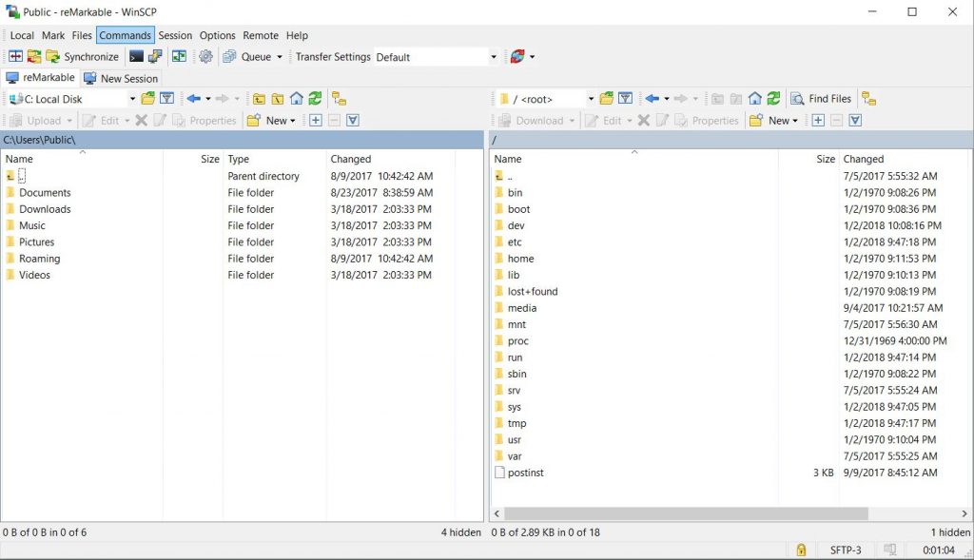Click local panel Invert Selection icon
The image size is (974, 560).
point(353,121)
